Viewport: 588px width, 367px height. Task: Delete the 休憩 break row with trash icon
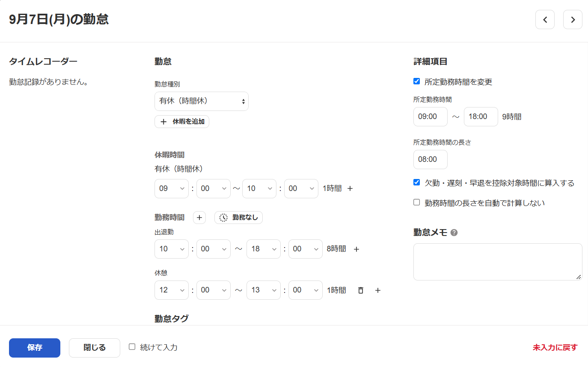[361, 290]
